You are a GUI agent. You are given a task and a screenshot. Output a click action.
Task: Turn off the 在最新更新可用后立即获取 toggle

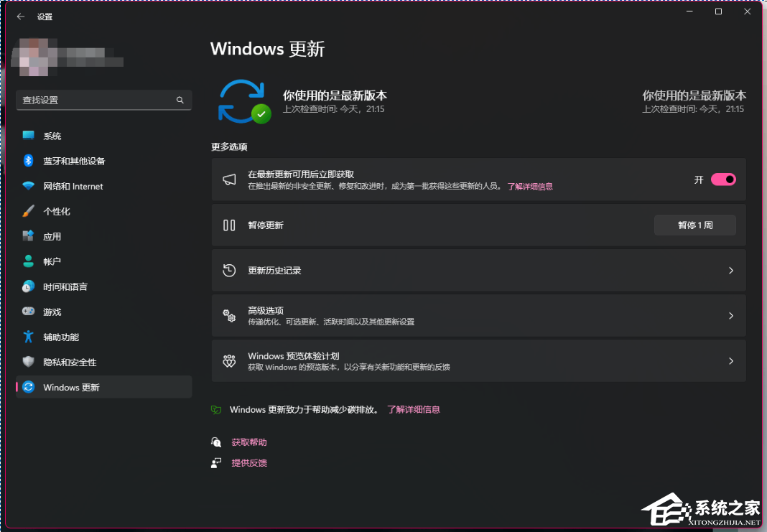click(x=723, y=179)
